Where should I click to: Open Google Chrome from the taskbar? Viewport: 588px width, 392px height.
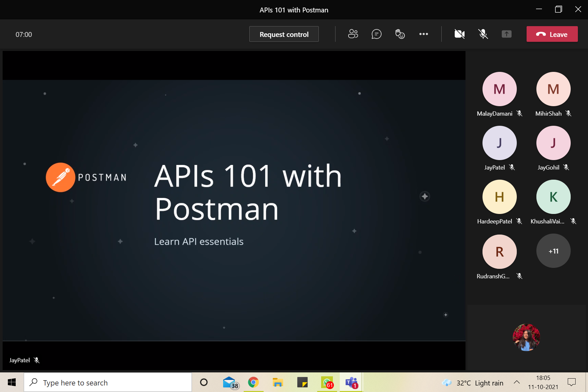(253, 382)
